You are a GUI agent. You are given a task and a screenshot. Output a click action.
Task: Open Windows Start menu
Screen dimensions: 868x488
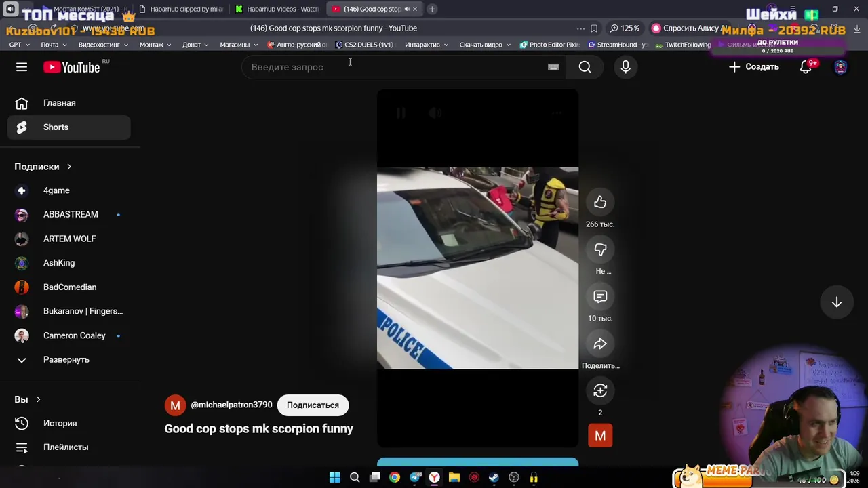coord(334,478)
